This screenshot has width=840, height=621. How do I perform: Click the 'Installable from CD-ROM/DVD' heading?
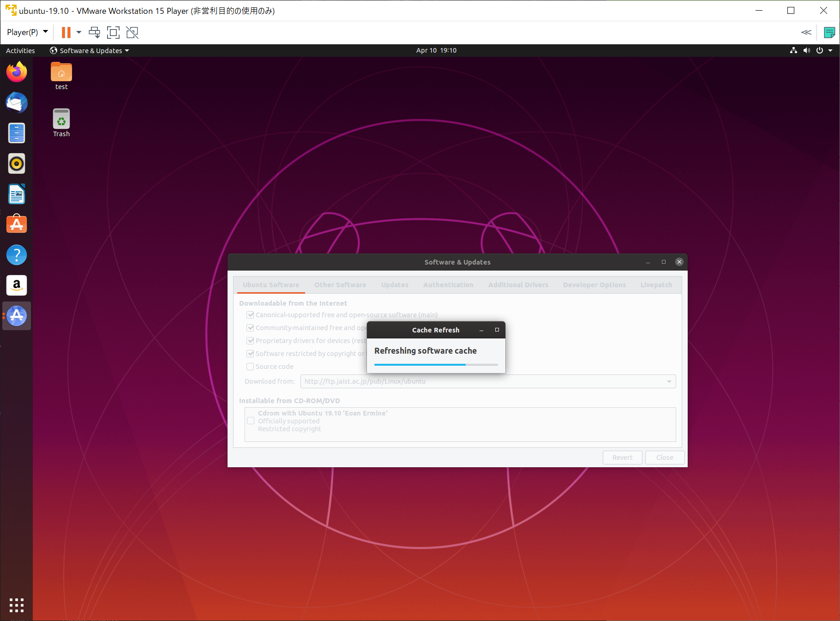289,401
